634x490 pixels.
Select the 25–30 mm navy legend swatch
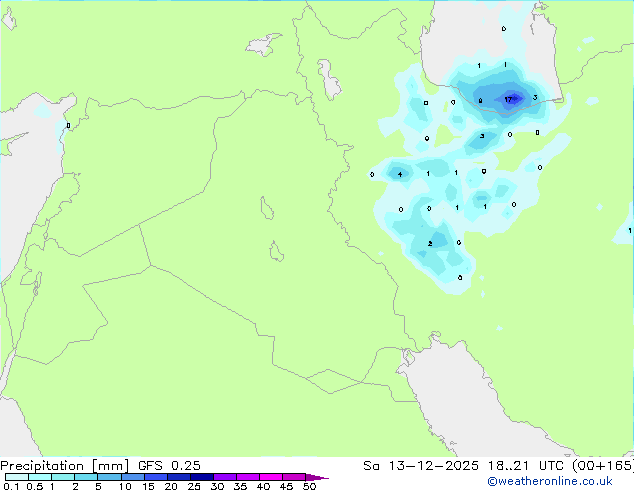(202, 477)
